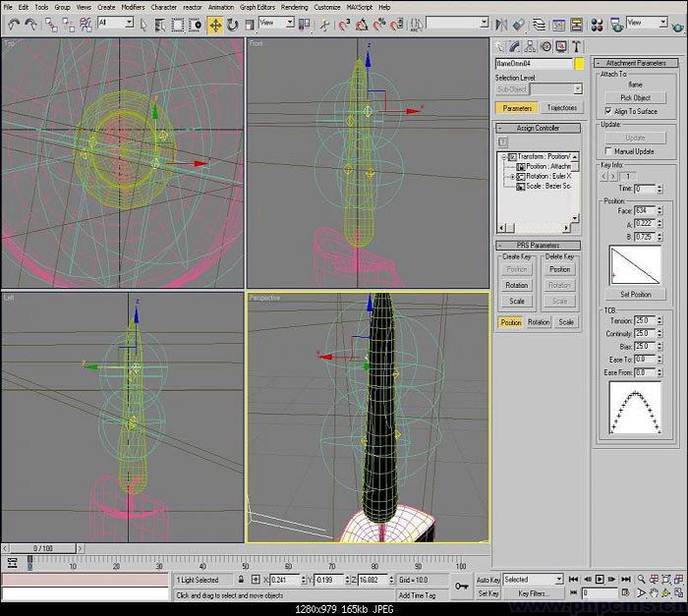Click Use Pivot Point Center icon
The width and height of the screenshot is (688, 616).
304,25
